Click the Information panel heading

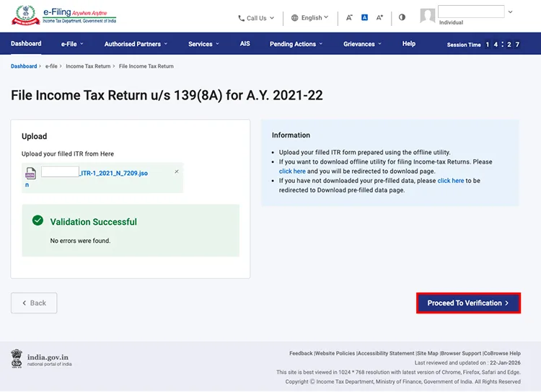point(291,135)
